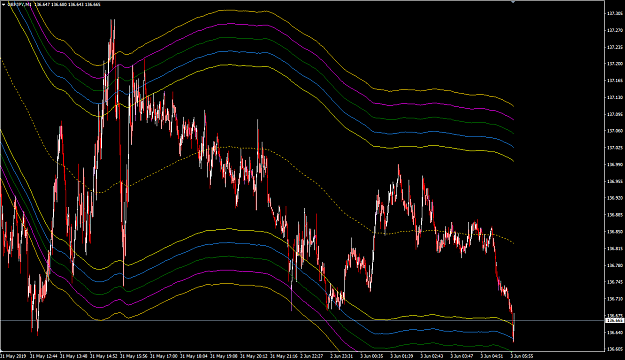Click the 3 Jun 01:39 time label
Image resolution: width=625 pixels, height=360 pixels.
point(402,356)
